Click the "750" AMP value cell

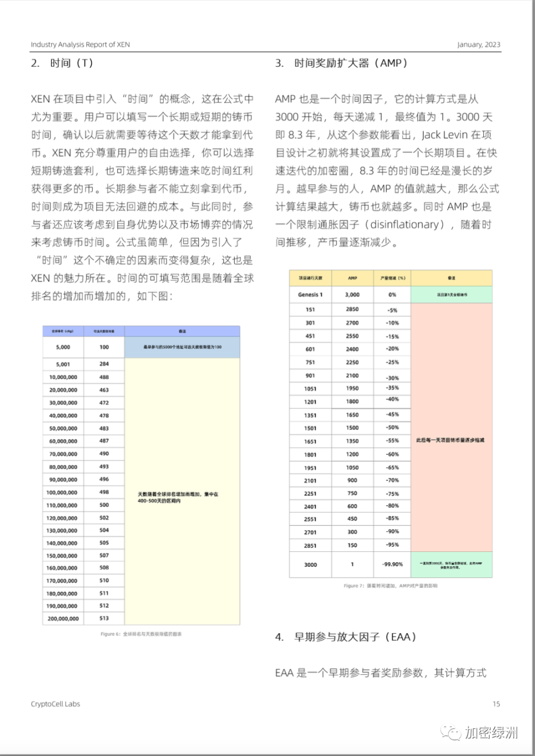click(x=352, y=493)
